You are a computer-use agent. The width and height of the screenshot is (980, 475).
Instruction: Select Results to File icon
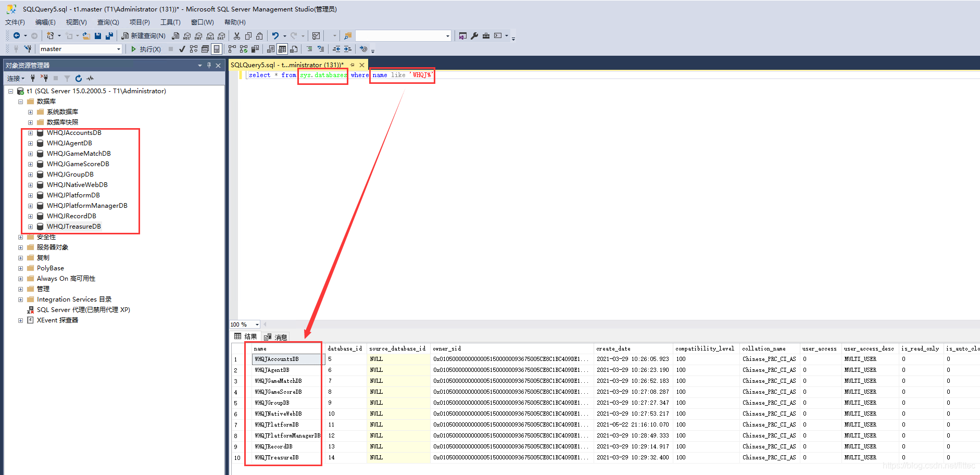point(294,49)
